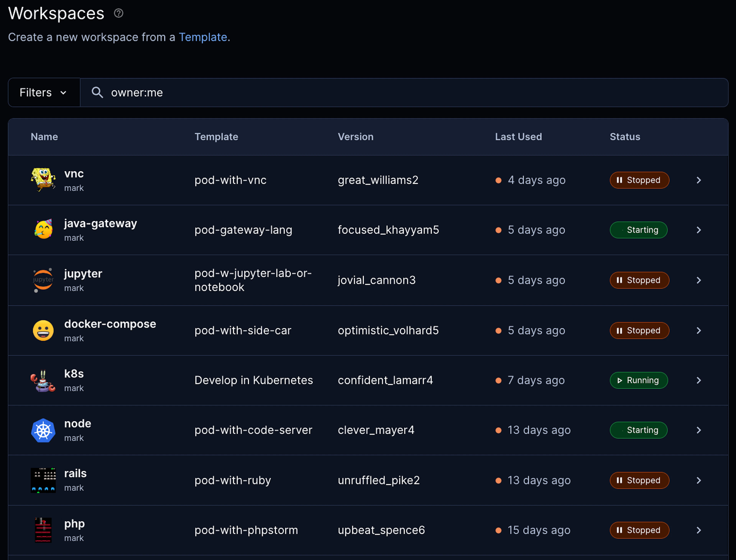Expand the k8s row chevron arrow
This screenshot has height=560, width=736.
click(x=699, y=380)
